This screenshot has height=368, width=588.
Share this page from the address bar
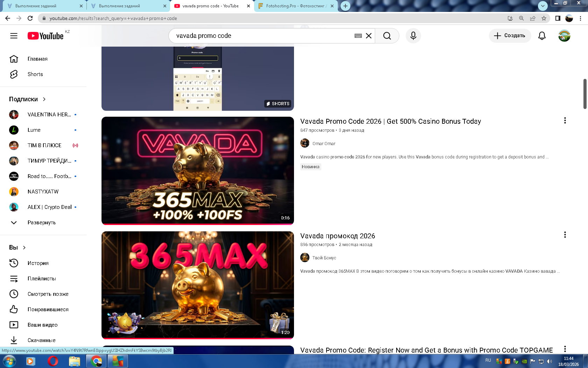533,18
